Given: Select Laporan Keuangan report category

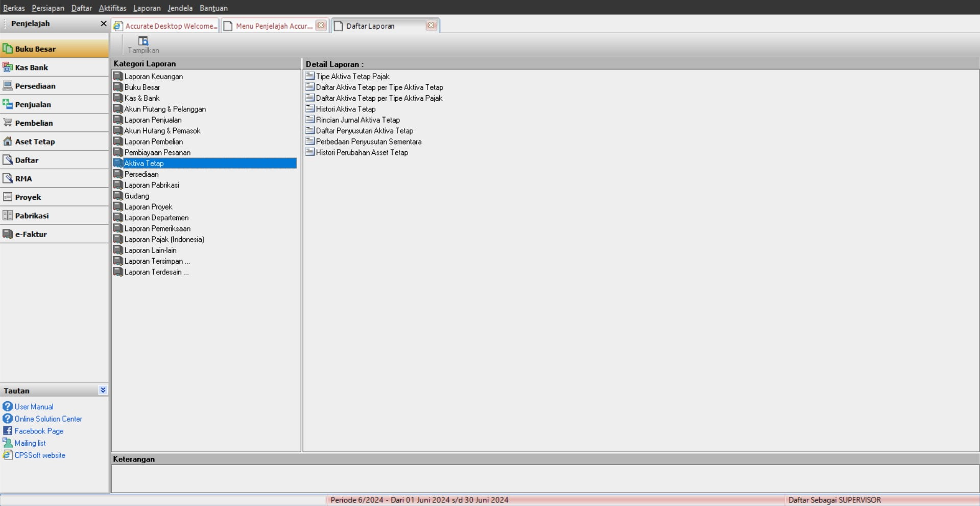Looking at the screenshot, I should [153, 77].
